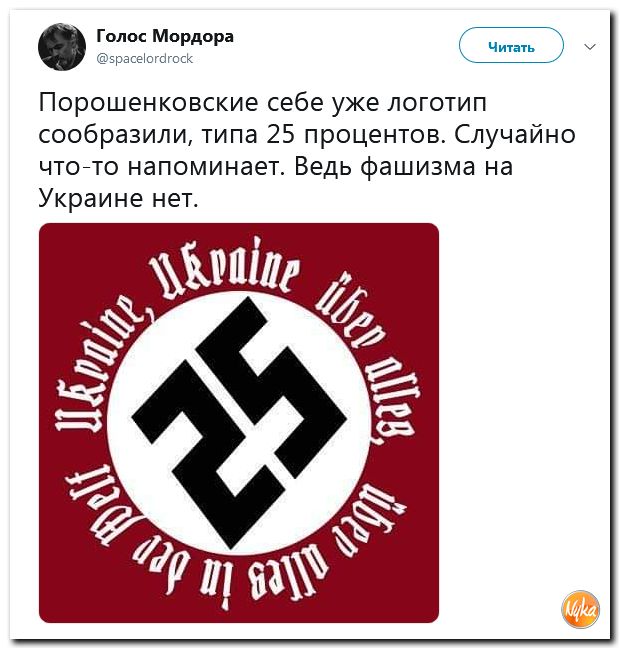Expand the tweet options chevron
Image resolution: width=621 pixels, height=650 pixels.
[x=589, y=46]
